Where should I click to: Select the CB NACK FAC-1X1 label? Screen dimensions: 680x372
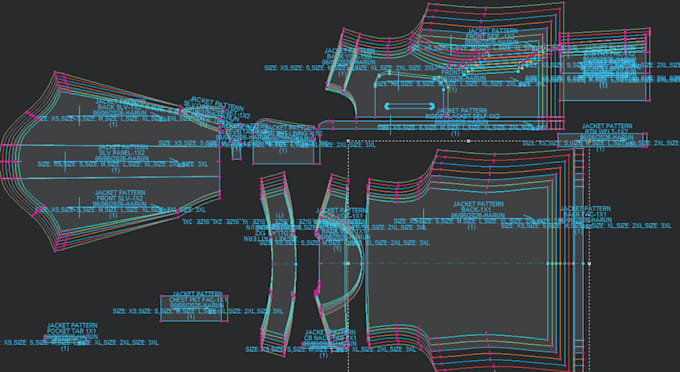point(330,338)
